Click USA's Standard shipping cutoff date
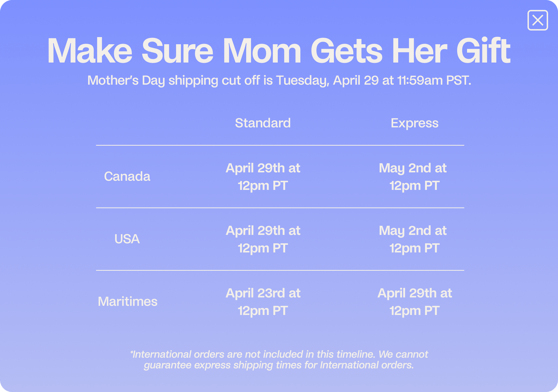 [x=263, y=239]
